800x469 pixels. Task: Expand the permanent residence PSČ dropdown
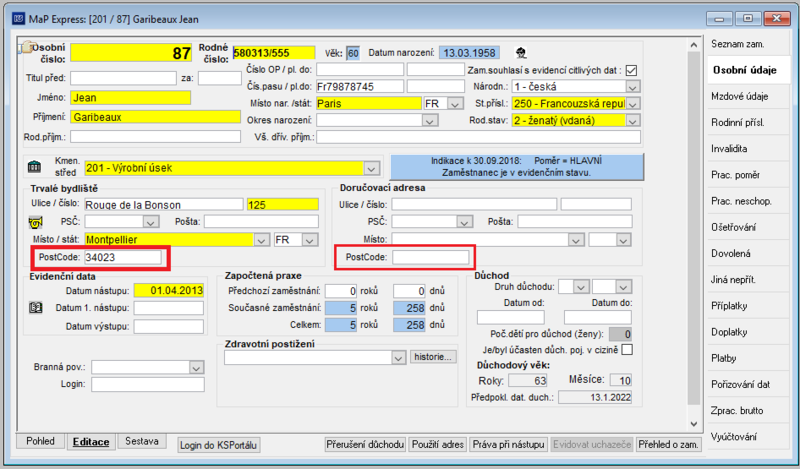point(151,222)
